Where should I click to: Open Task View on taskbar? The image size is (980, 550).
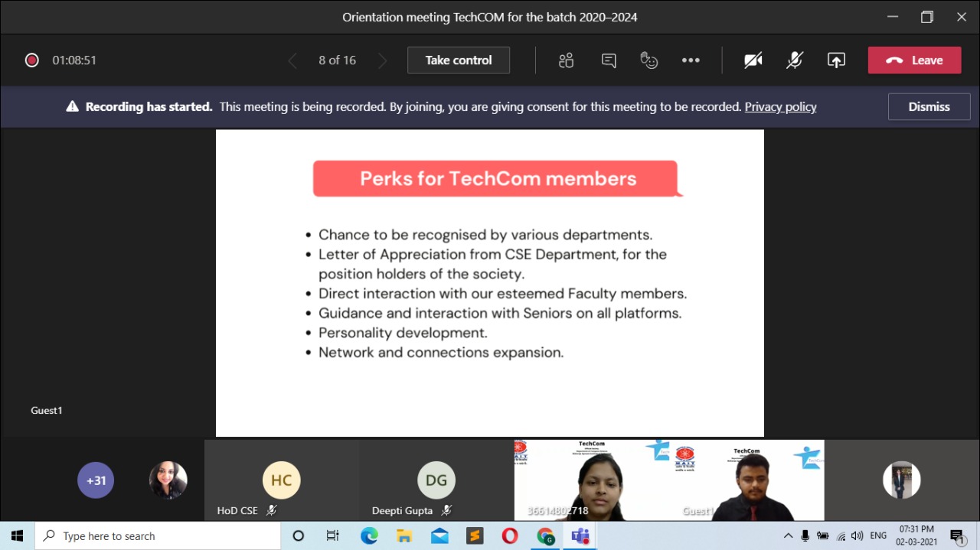[332, 535]
